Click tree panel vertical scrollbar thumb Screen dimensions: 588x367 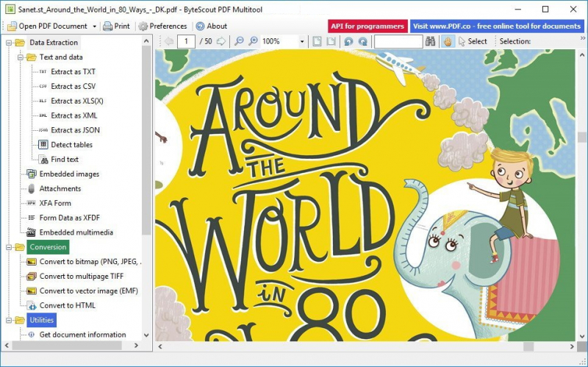(x=146, y=140)
